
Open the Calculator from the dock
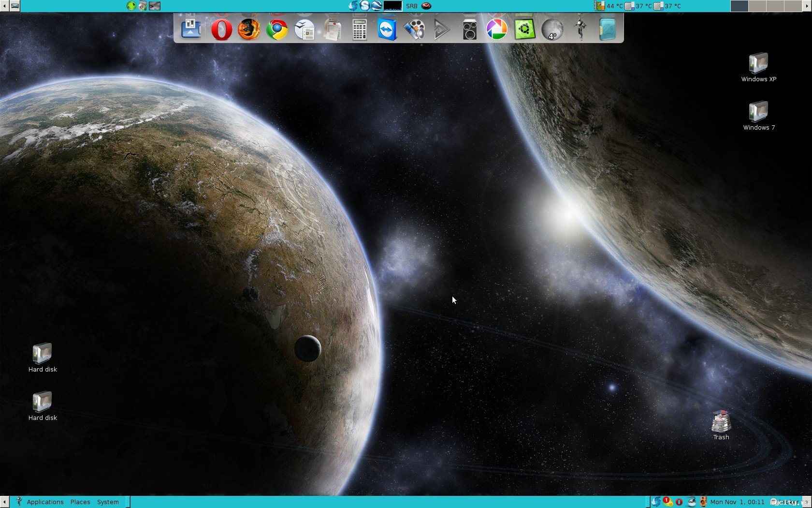point(360,30)
